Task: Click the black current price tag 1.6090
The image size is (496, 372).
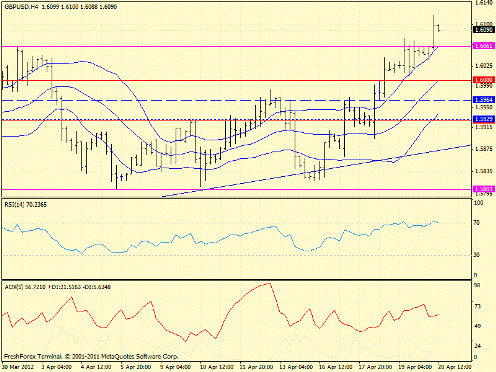Action: click(x=483, y=30)
